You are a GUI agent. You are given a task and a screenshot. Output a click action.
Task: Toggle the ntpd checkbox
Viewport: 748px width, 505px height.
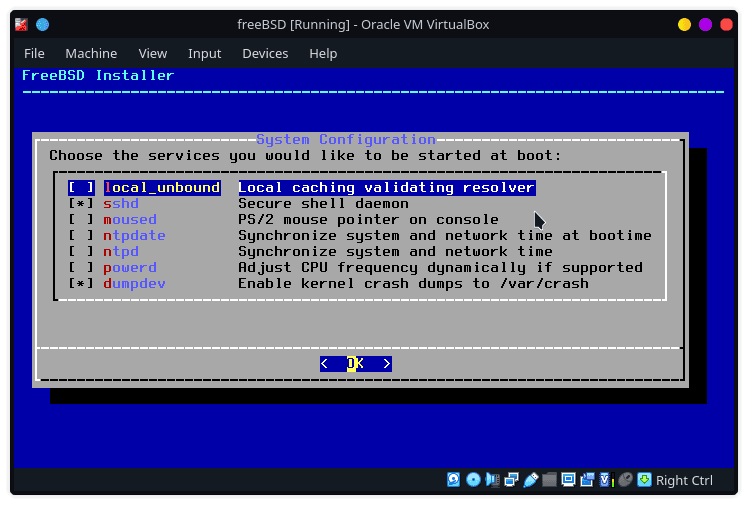click(81, 251)
